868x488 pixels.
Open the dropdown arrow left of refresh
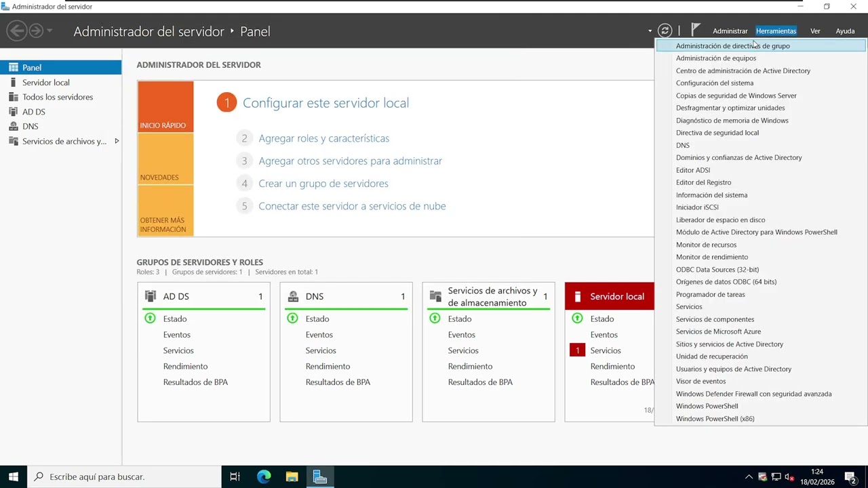pyautogui.click(x=650, y=30)
